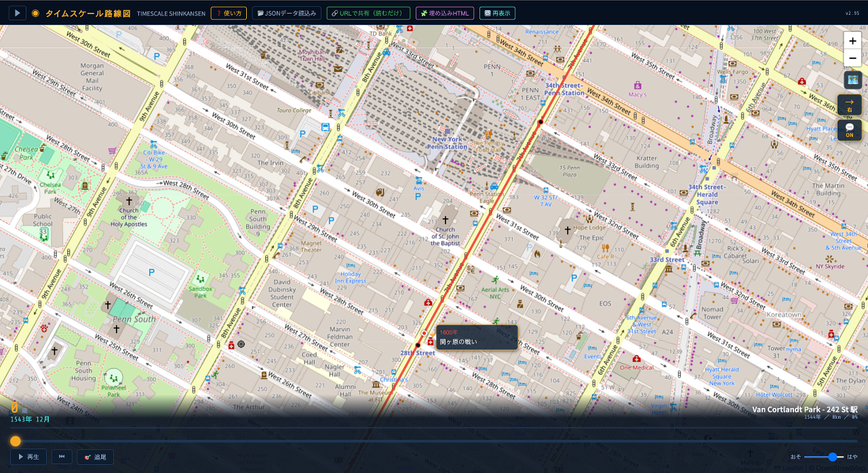
Task: Toggle speech bubbles ON button
Action: [849, 130]
